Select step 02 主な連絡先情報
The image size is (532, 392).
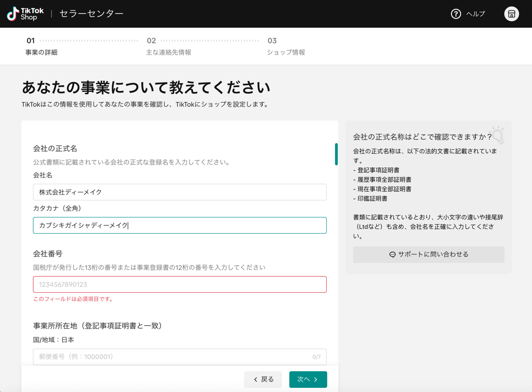(x=169, y=46)
